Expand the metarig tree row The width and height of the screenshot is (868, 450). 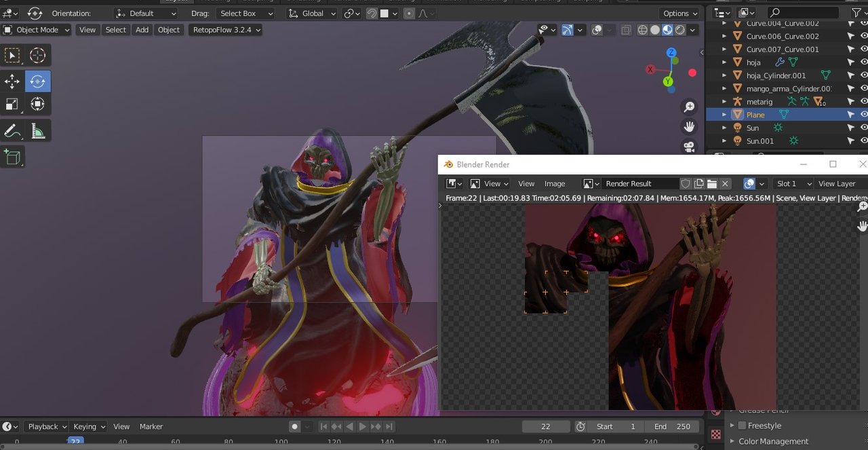[724, 102]
